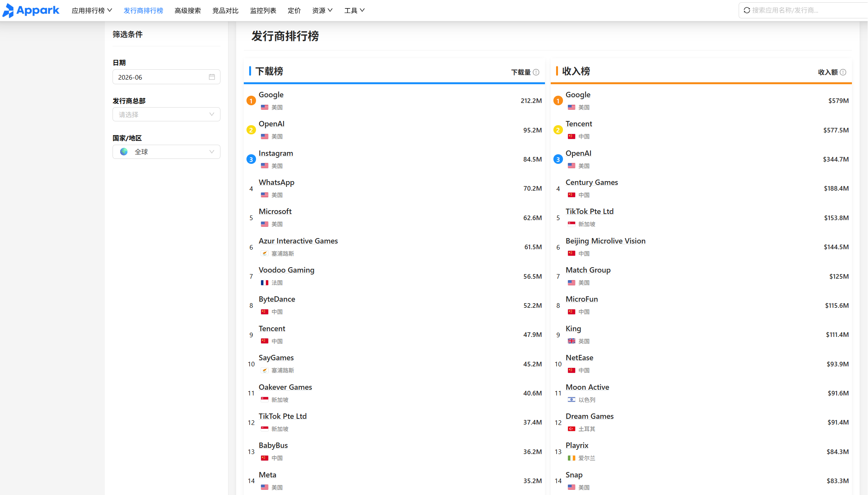
Task: Open Dream Games publisher link
Action: pyautogui.click(x=589, y=416)
